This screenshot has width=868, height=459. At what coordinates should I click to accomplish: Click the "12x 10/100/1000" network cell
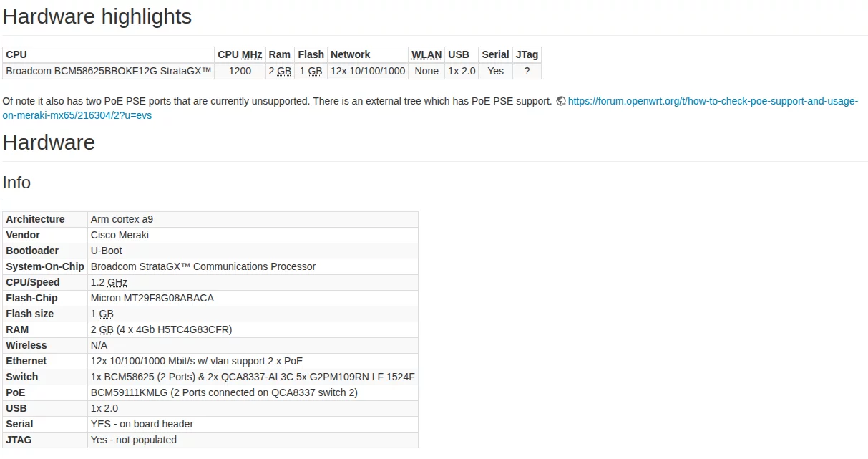tap(368, 71)
